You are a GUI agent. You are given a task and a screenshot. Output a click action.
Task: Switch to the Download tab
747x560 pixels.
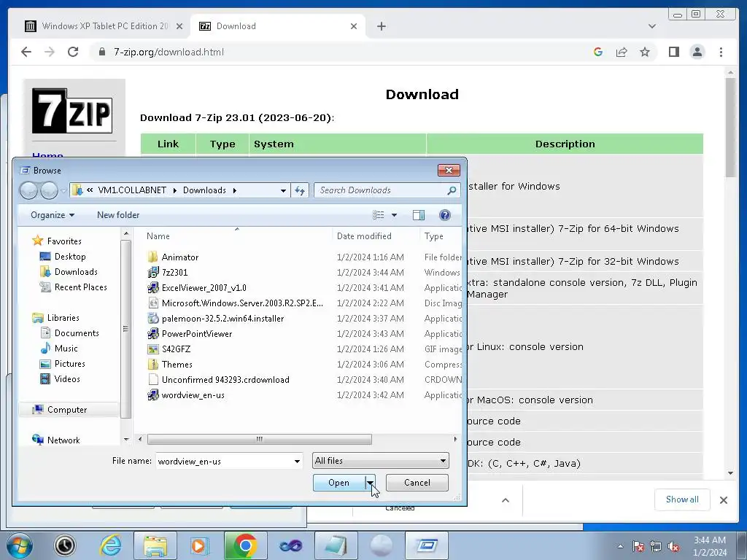(278, 26)
